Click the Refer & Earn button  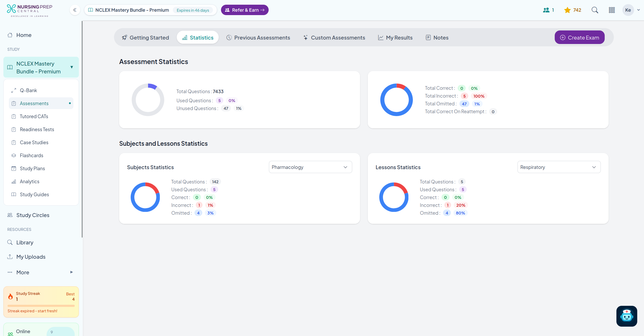coord(245,10)
